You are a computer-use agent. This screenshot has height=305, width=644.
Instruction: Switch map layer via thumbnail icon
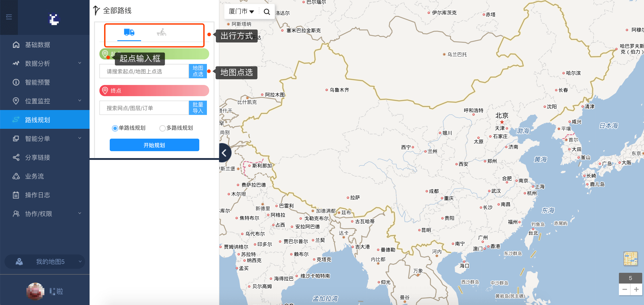click(630, 259)
